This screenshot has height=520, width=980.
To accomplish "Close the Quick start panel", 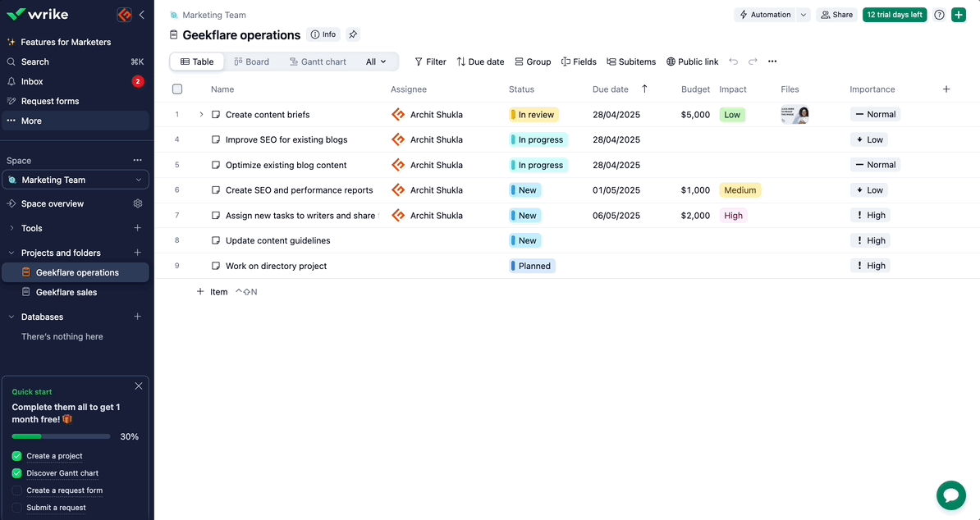I will (x=139, y=386).
